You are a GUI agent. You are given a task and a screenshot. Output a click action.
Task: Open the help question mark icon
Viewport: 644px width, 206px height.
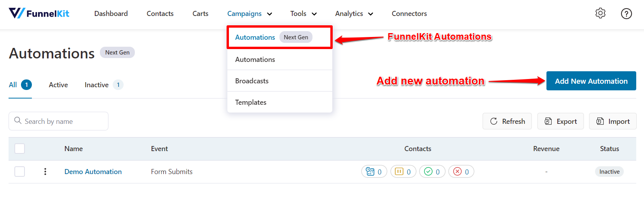627,14
